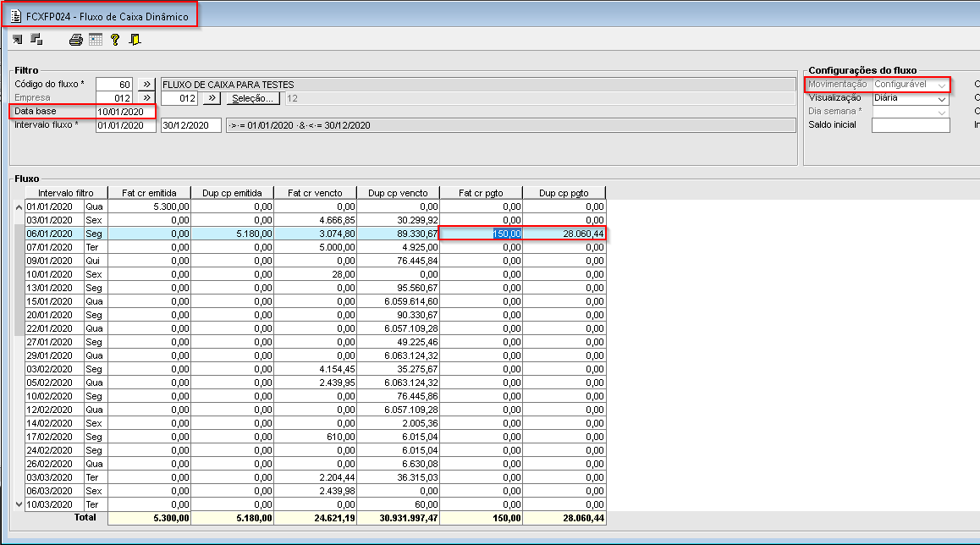
Task: Select the 10/01/2020 row date cell
Action: 54,274
